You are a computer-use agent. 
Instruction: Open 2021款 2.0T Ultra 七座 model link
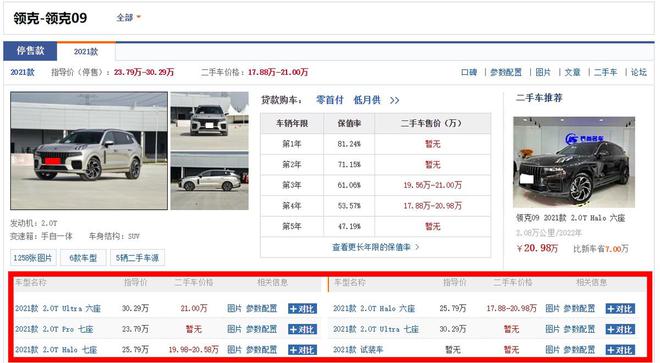click(376, 329)
